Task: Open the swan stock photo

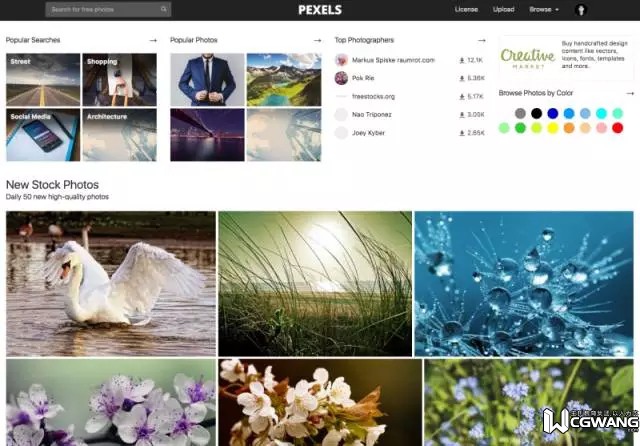Action: point(111,284)
